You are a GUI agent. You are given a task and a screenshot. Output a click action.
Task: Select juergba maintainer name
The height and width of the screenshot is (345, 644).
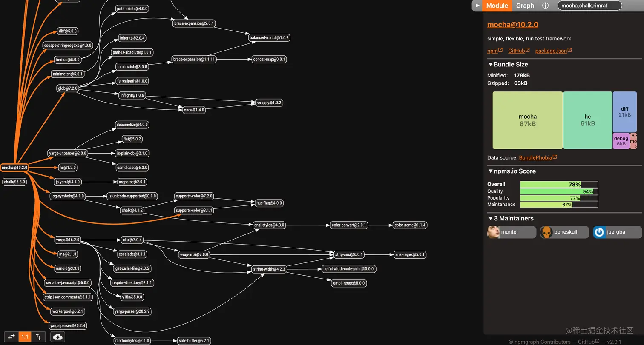click(616, 232)
